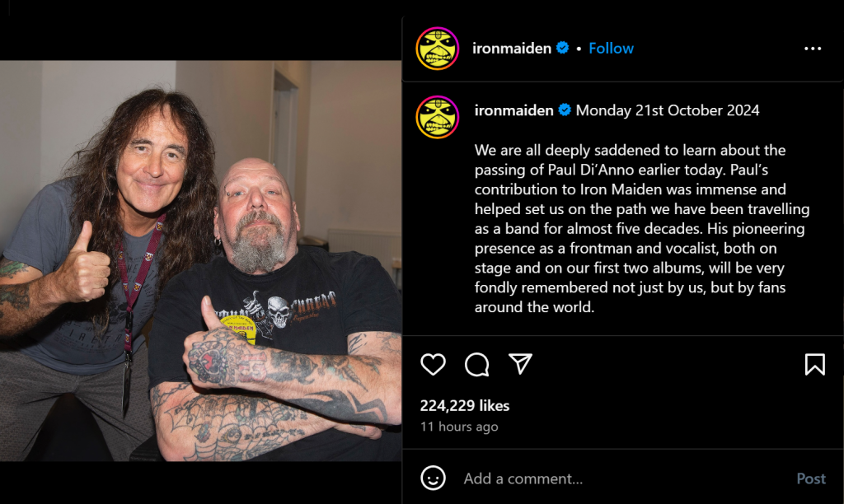Share the post via paper plane icon
The image size is (844, 504).
[520, 364]
